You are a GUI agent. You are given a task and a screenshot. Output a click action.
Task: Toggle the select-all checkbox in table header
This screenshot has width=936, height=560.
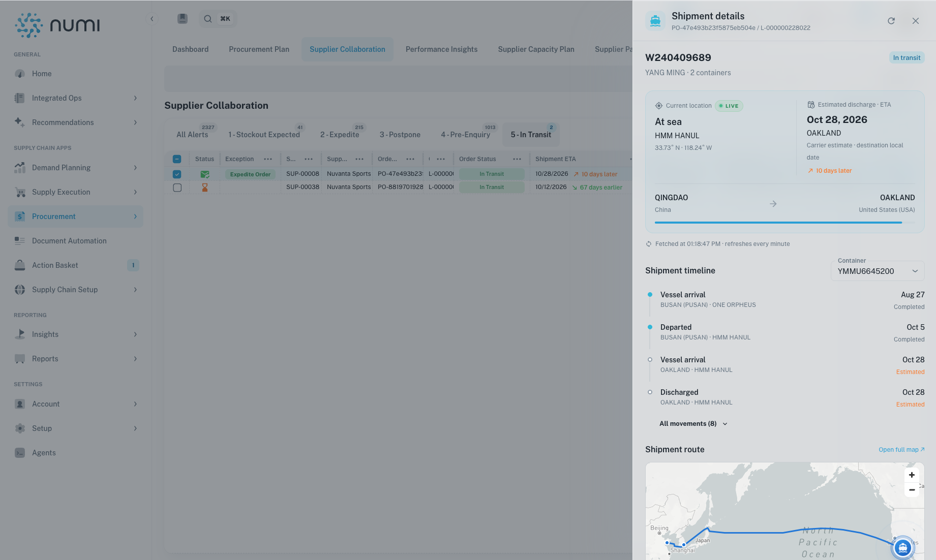(x=177, y=159)
